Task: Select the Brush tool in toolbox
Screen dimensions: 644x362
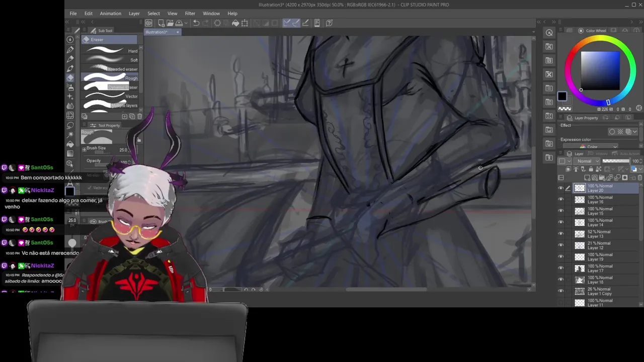Action: click(x=70, y=68)
